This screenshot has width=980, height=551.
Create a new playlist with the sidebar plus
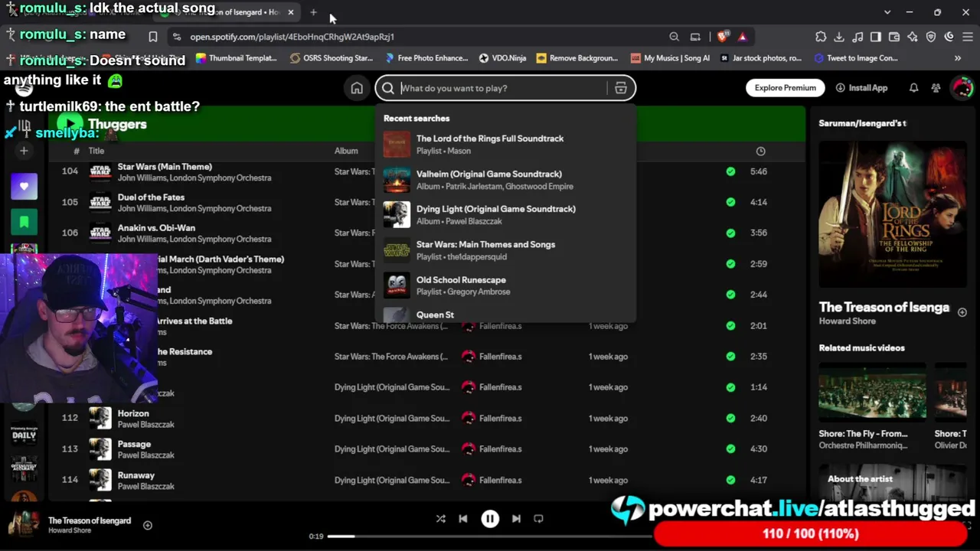click(x=24, y=151)
